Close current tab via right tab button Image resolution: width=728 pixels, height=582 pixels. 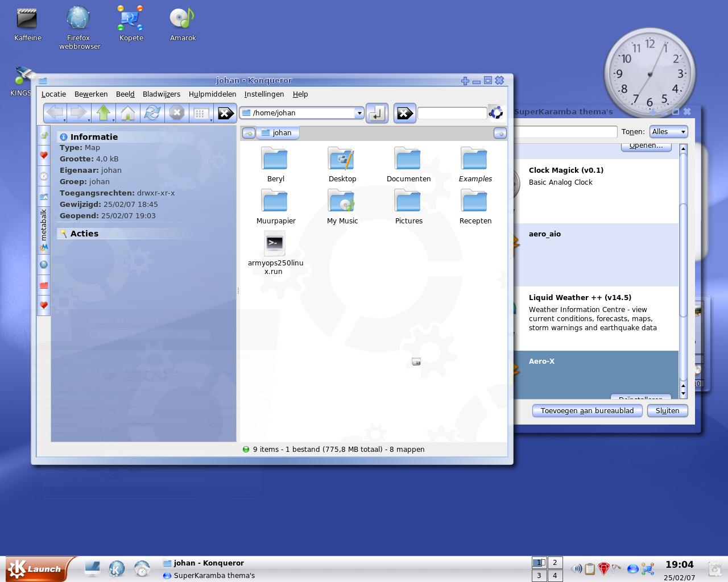coord(500,133)
